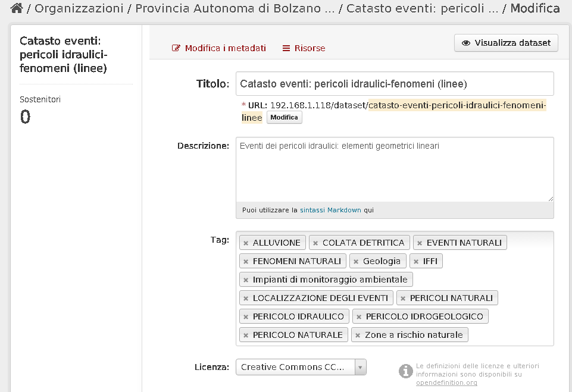Click the URL Modifica button
The image size is (572, 392).
284,117
